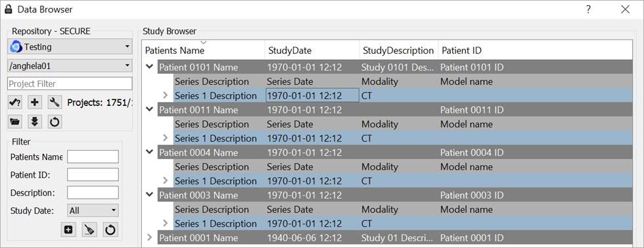The width and height of the screenshot is (644, 248).
Task: Select the Patient 0001 Name row
Action: tap(395, 237)
